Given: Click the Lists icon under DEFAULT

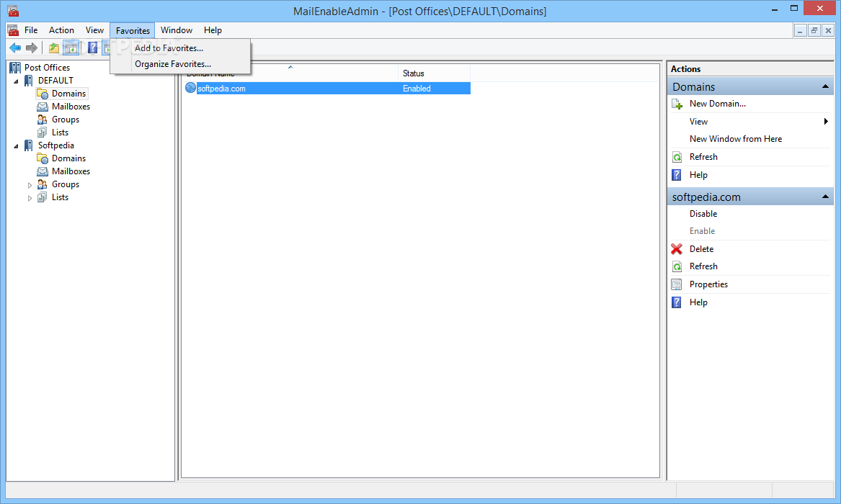Looking at the screenshot, I should 42,132.
